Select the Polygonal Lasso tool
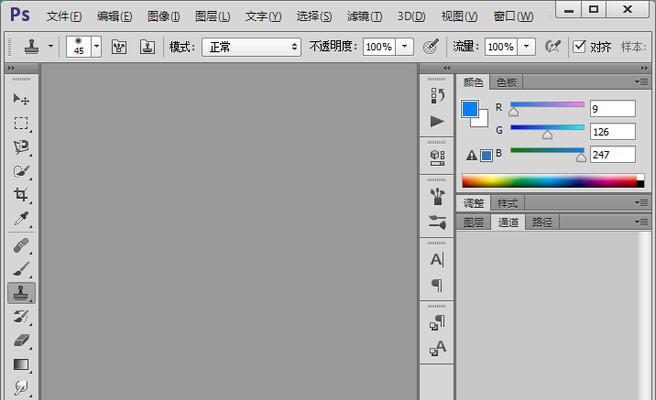The height and width of the screenshot is (400, 656). click(21, 147)
